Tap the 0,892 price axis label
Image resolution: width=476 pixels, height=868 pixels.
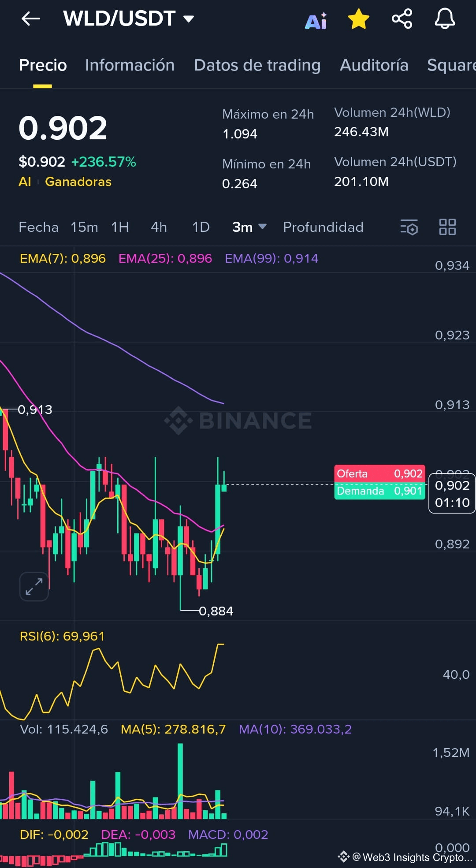pyautogui.click(x=452, y=544)
